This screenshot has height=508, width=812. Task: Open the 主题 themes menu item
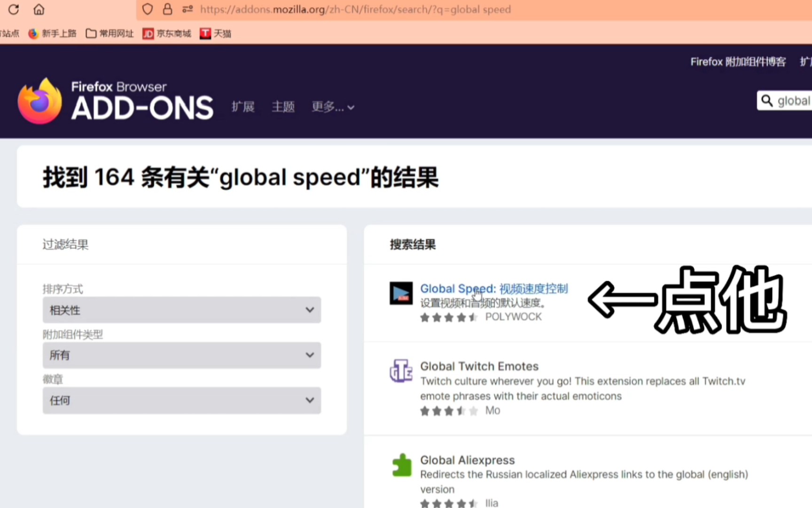pyautogui.click(x=283, y=107)
